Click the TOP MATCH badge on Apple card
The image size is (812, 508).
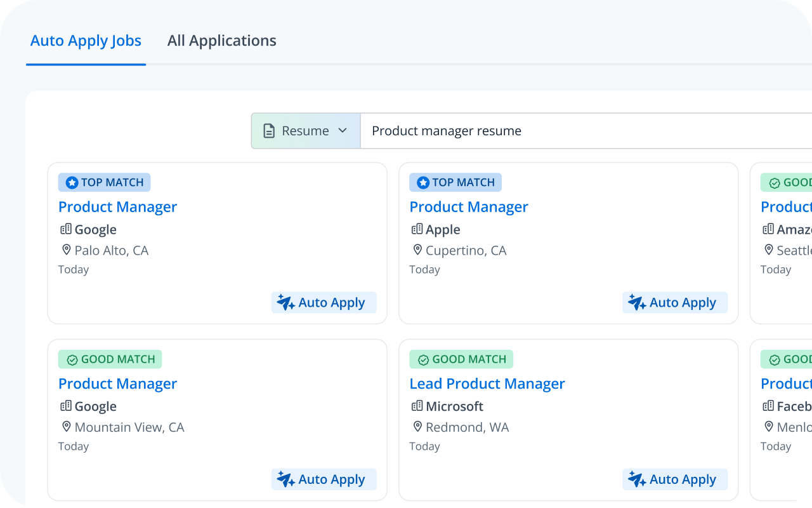(x=455, y=182)
